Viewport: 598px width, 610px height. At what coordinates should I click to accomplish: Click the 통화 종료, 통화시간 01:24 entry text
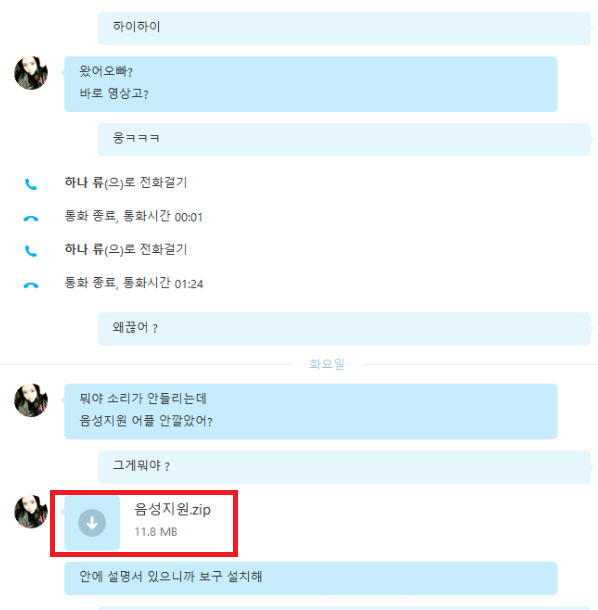point(134,283)
